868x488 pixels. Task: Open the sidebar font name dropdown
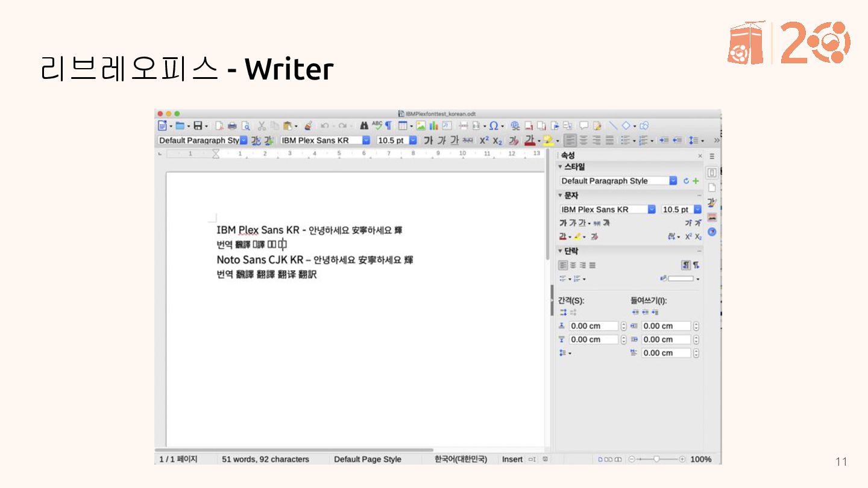(652, 209)
